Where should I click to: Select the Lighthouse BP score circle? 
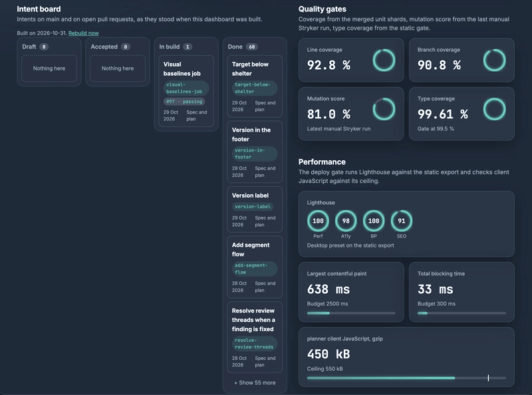(x=374, y=221)
